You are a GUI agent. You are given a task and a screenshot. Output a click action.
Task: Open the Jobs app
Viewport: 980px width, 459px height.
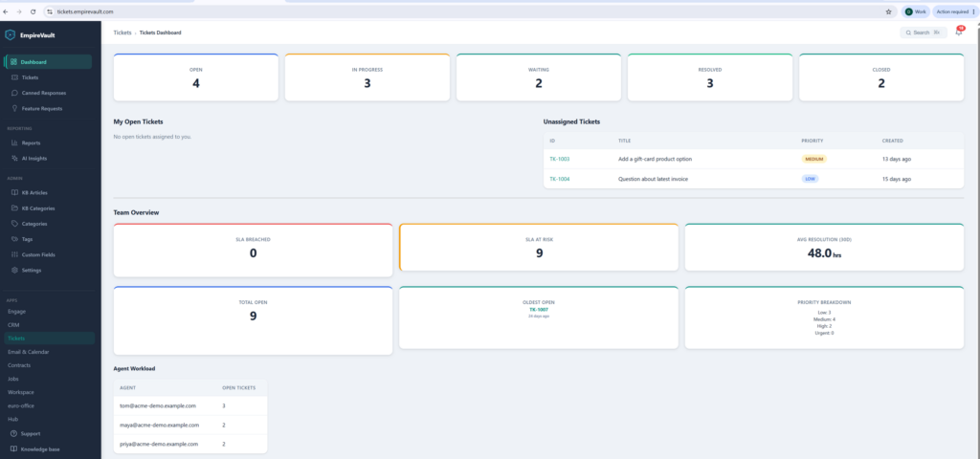[13, 379]
